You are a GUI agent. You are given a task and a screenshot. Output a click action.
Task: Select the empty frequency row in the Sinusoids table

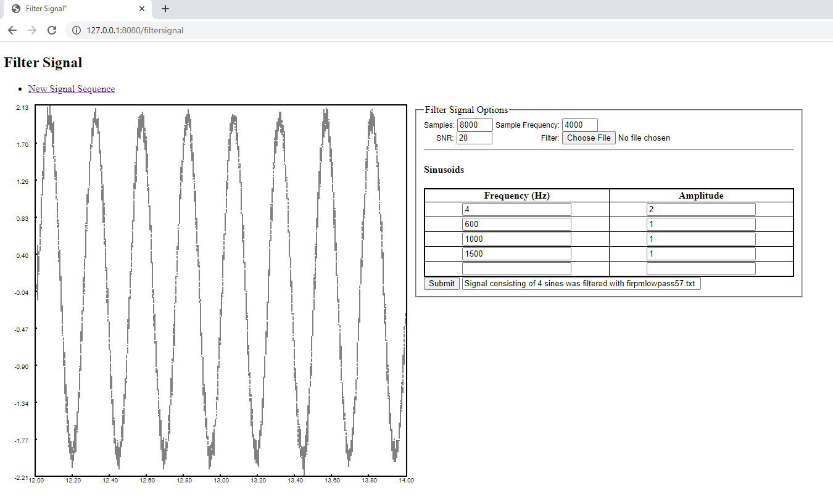[x=516, y=268]
